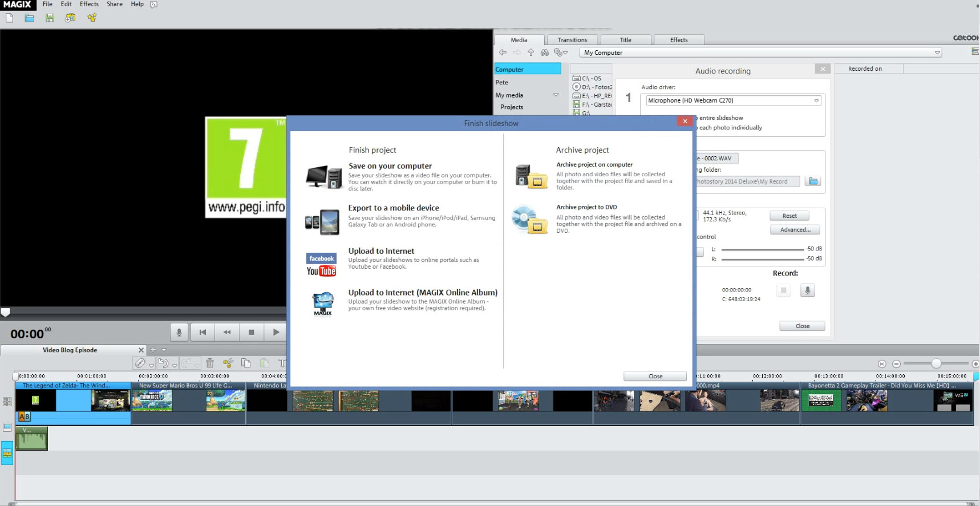Zoom out timeline with minus icon
This screenshot has height=506, width=980.
click(896, 364)
